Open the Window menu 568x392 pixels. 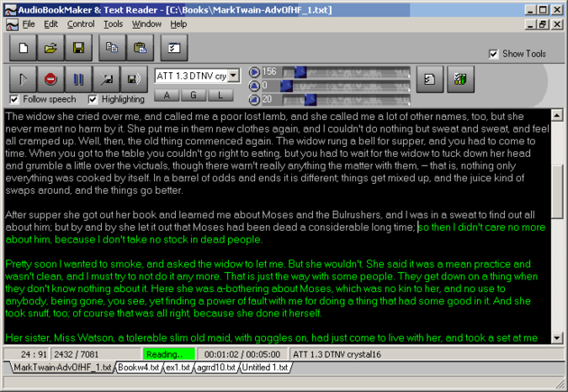click(147, 24)
